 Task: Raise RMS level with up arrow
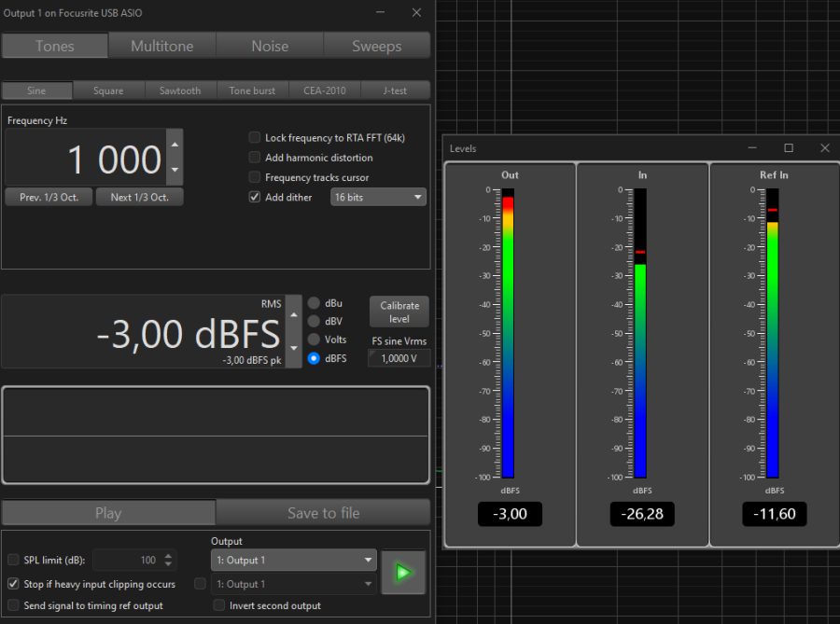[294, 314]
